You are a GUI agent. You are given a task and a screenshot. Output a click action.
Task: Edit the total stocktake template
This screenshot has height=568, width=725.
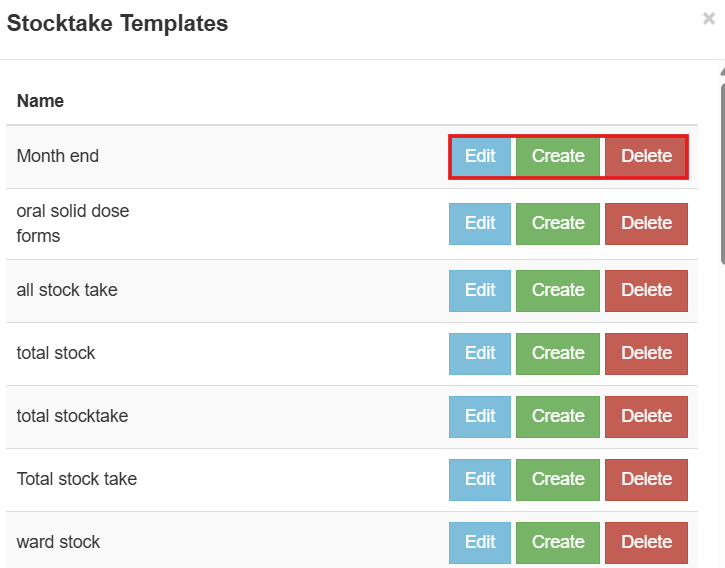(480, 416)
